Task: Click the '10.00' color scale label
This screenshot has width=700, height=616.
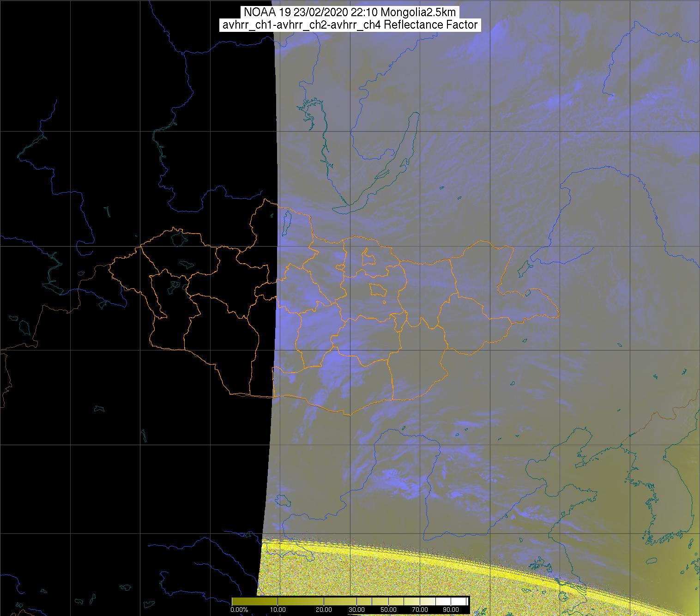Action: coord(278,610)
